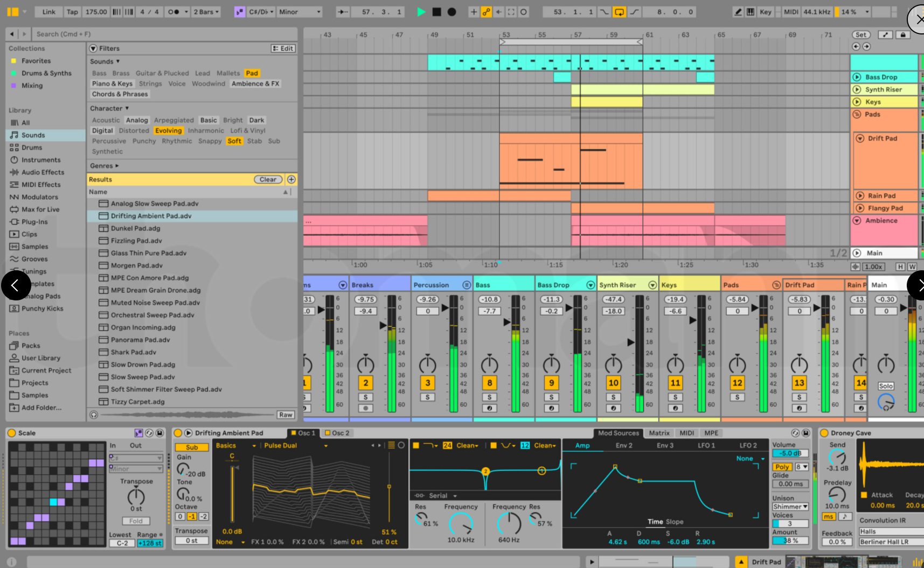Open the Env 2 tab
This screenshot has height=568, width=924.
point(624,445)
